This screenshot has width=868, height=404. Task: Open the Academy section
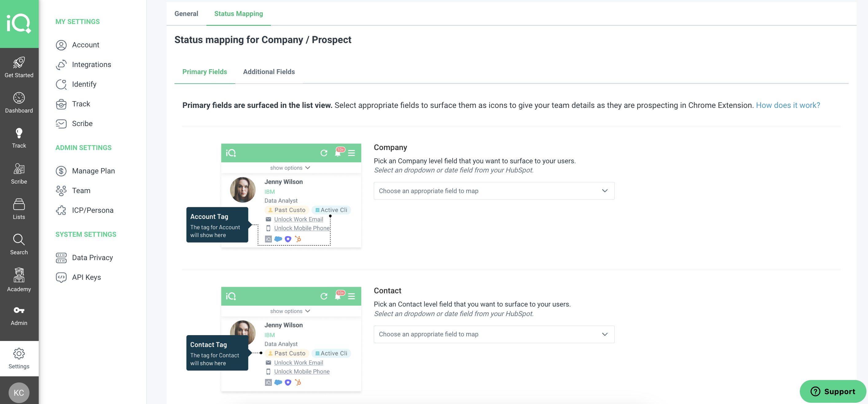[x=19, y=280]
